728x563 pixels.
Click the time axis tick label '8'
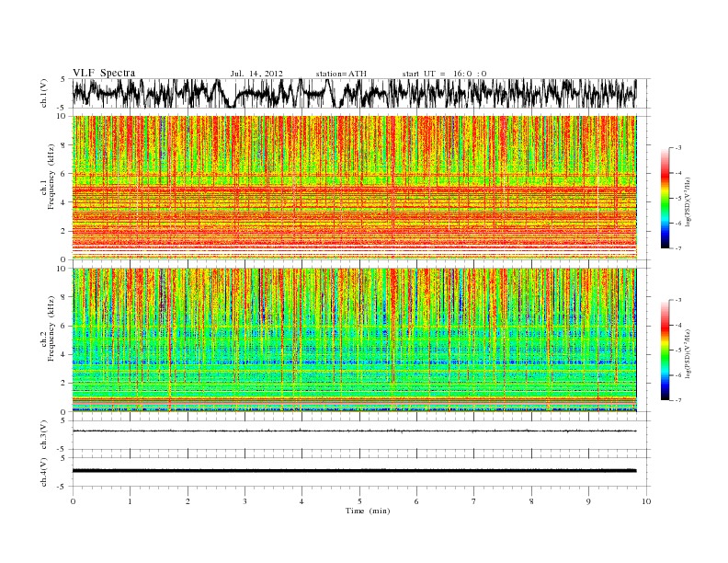[531, 501]
